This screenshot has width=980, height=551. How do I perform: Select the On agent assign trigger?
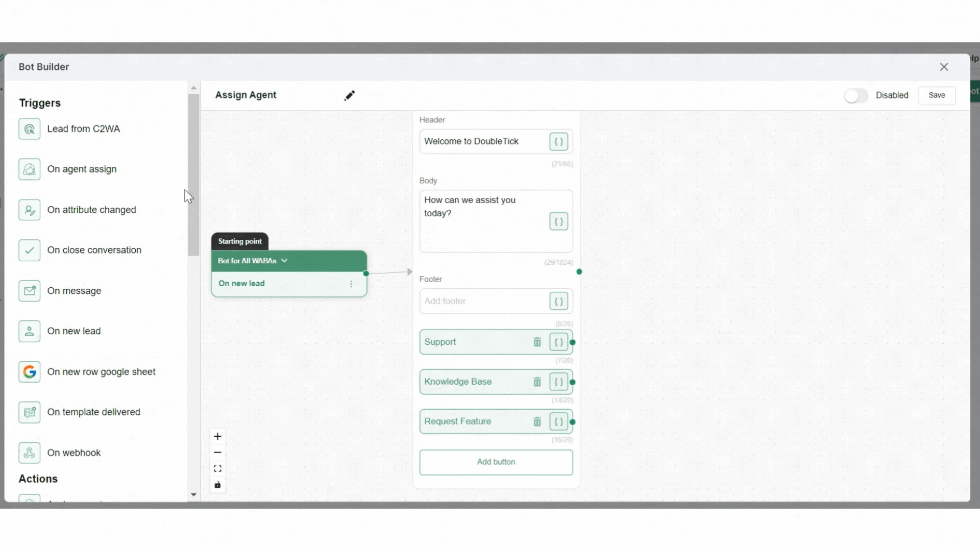pyautogui.click(x=82, y=169)
